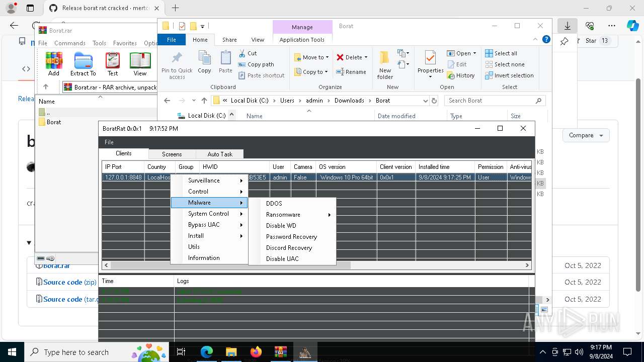Click the View icon in WinRAR
This screenshot has width=644, height=362.
pyautogui.click(x=140, y=64)
